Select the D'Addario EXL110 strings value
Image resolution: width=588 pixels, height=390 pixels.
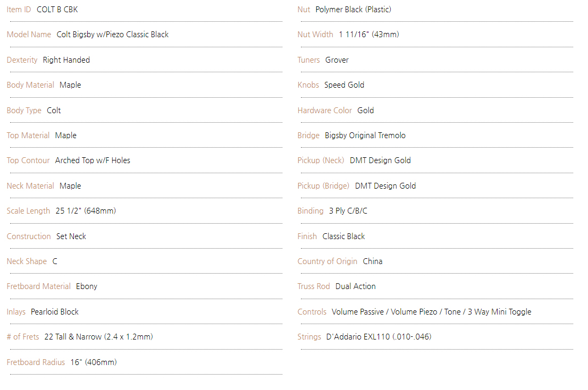[x=379, y=337]
